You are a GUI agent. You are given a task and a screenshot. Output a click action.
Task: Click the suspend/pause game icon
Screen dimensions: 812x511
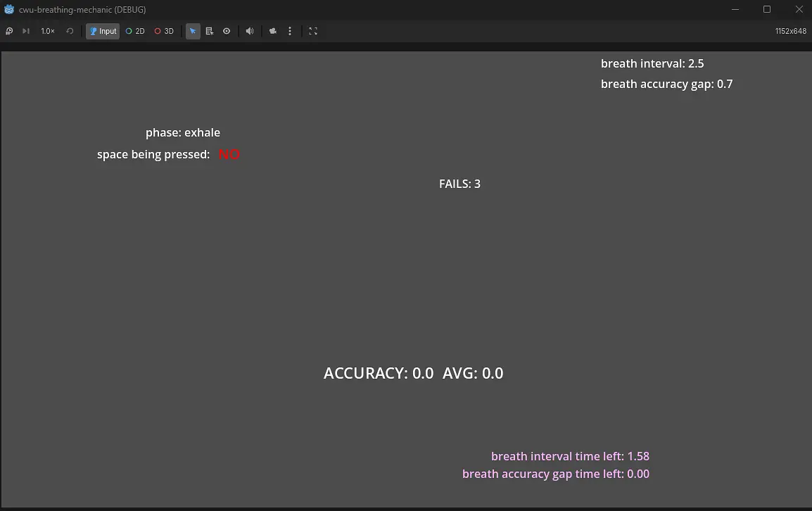[x=9, y=31]
